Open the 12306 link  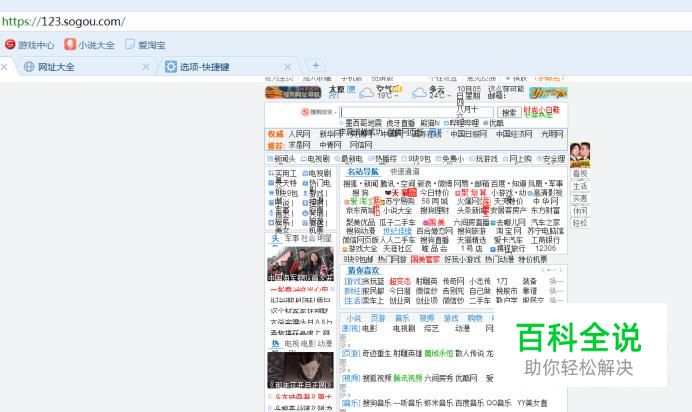click(545, 248)
